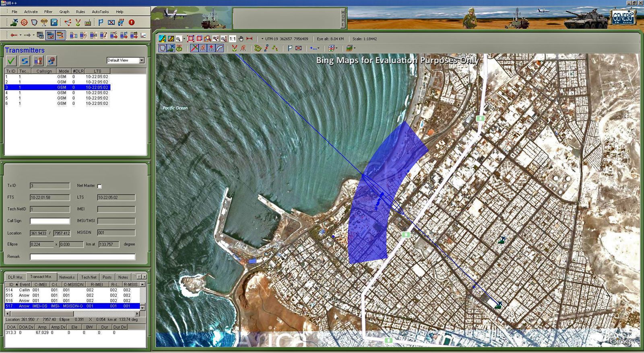Viewport: 644px width, 353px height.
Task: Click the green checkmark button in Transmitters
Action: 11,61
